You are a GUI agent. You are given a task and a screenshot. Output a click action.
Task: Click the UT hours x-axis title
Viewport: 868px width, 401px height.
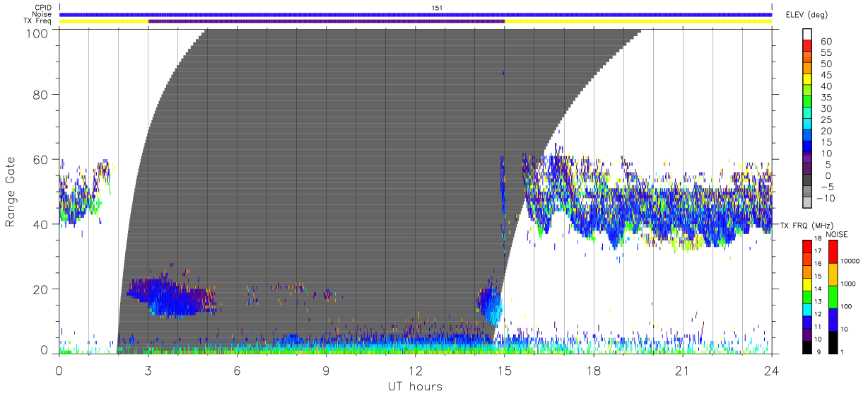click(415, 386)
